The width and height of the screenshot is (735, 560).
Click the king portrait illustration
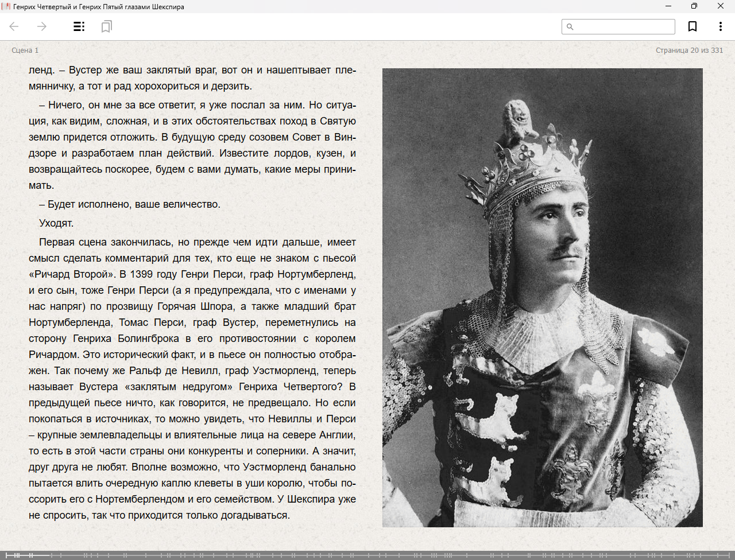tap(542, 297)
